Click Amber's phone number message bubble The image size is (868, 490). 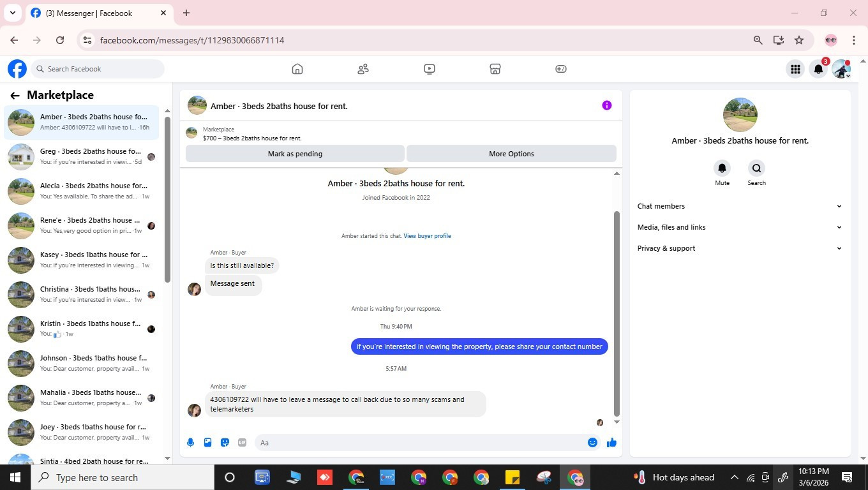point(345,404)
